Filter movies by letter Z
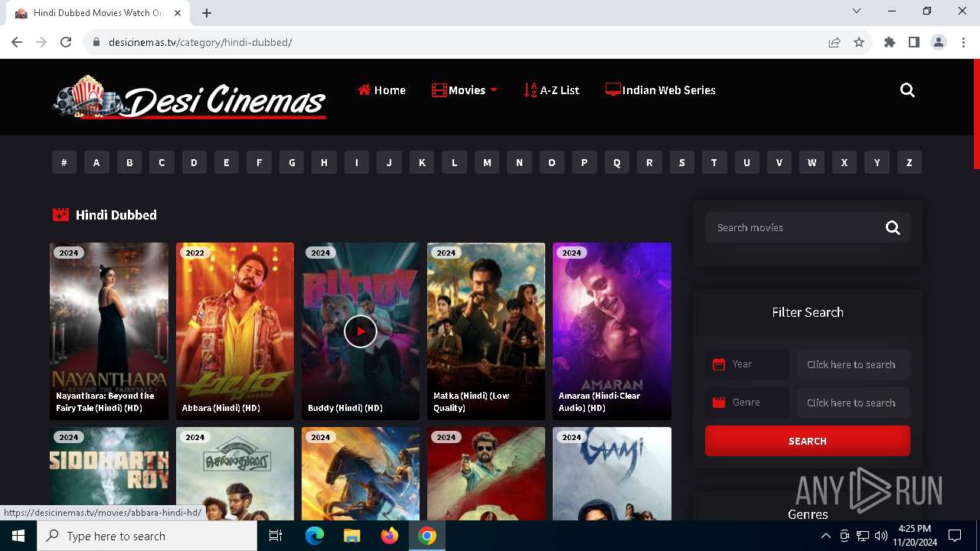980x551 pixels. tap(910, 162)
